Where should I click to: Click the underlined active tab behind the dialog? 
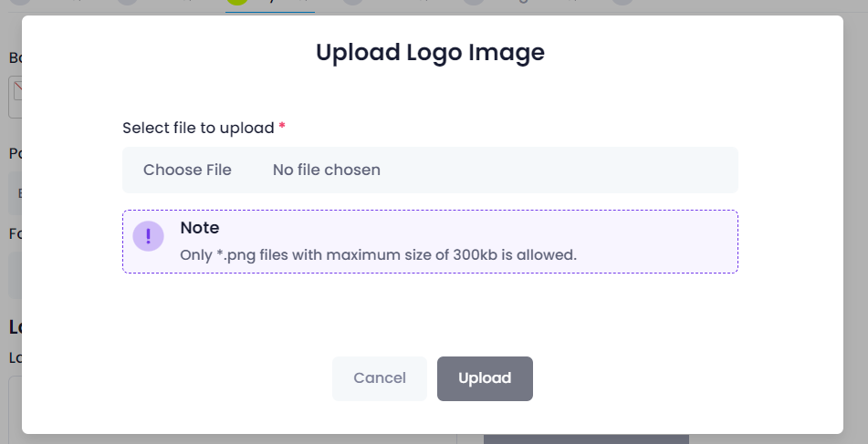pyautogui.click(x=270, y=6)
